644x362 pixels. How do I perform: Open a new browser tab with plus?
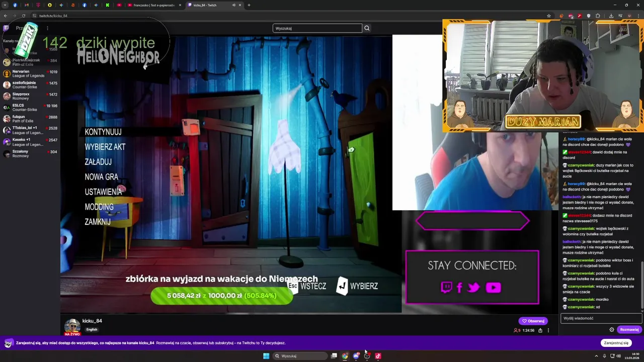[x=249, y=5]
